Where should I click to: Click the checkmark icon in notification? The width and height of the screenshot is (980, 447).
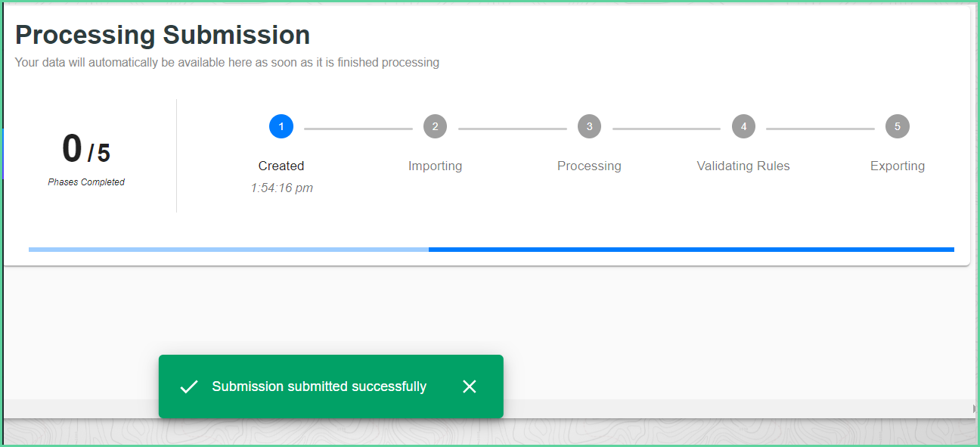189,386
